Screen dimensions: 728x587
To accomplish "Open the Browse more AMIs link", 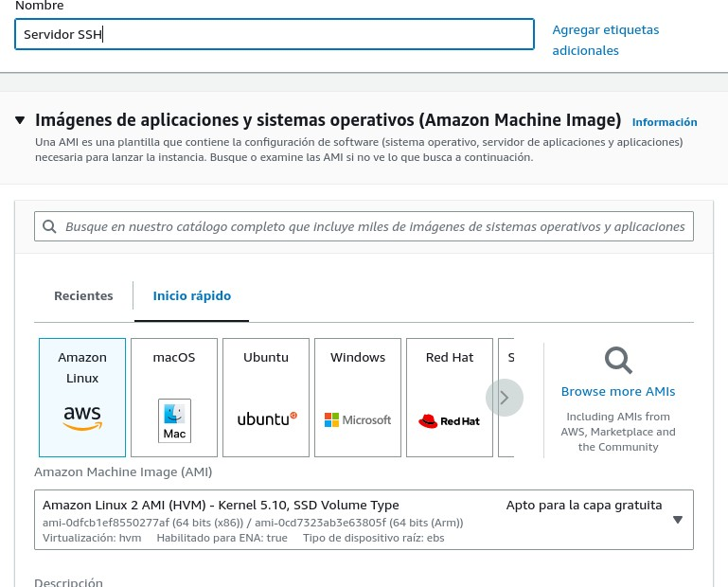I will click(x=618, y=391).
